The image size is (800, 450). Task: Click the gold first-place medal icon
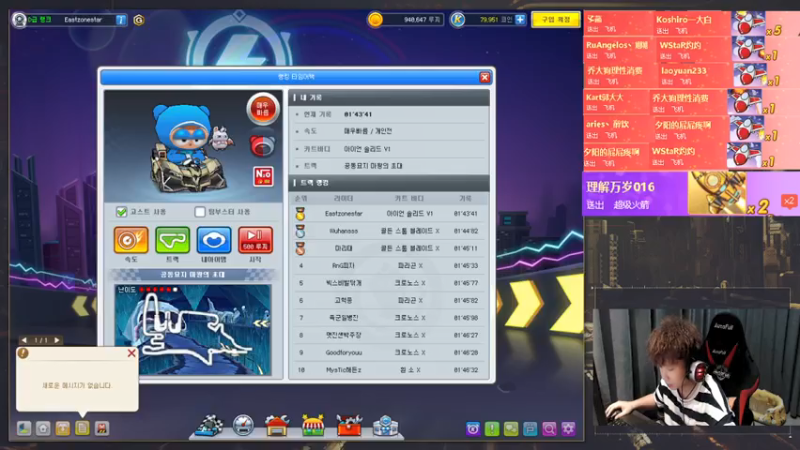(300, 213)
